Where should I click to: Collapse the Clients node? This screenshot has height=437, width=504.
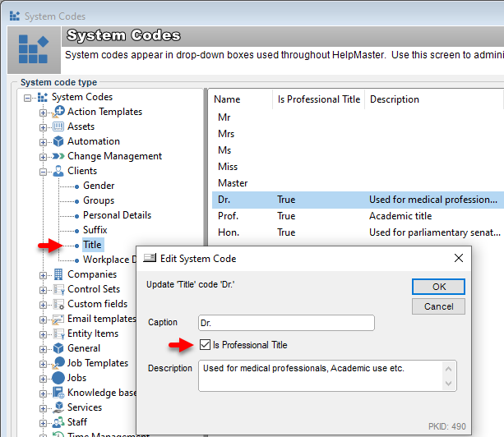pyautogui.click(x=43, y=172)
